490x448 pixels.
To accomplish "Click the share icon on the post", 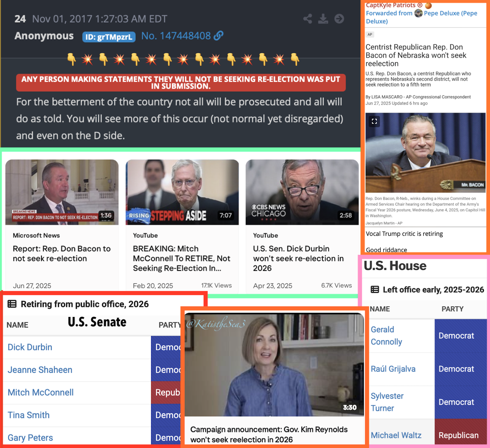I will pos(308,19).
